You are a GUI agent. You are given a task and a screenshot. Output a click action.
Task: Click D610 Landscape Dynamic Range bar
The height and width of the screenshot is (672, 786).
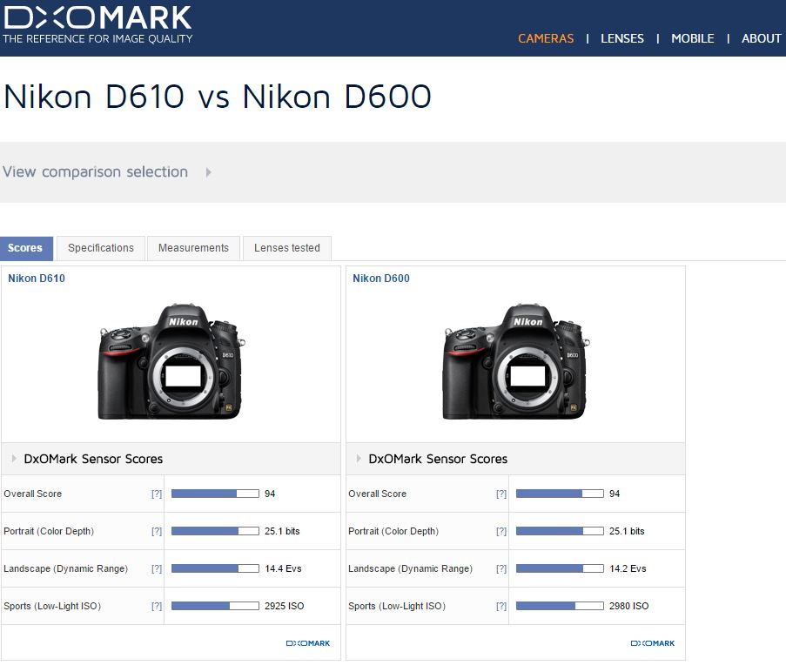(215, 568)
